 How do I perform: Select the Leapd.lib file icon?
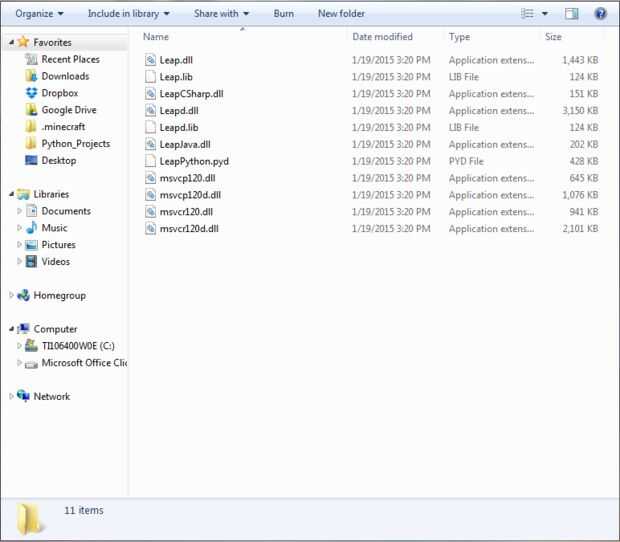pos(150,127)
